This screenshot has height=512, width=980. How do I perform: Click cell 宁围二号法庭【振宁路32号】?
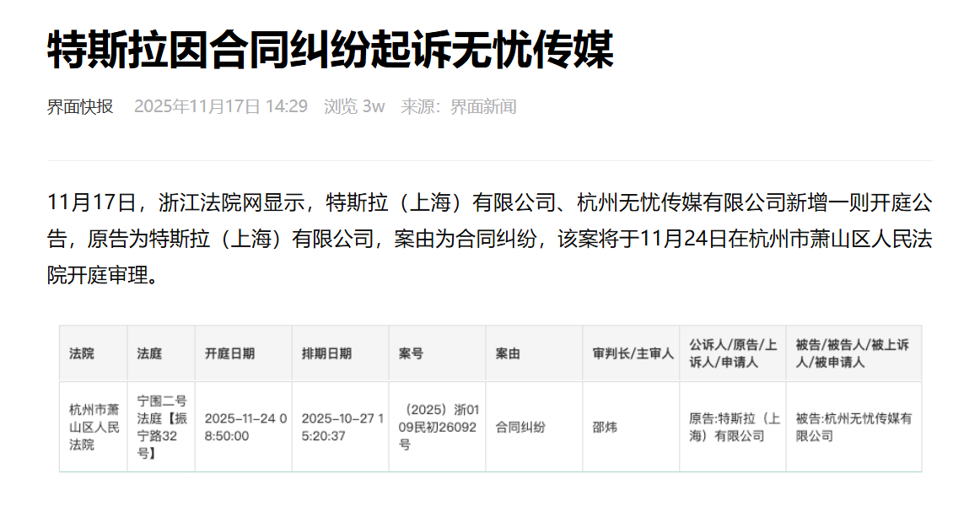pos(162,428)
